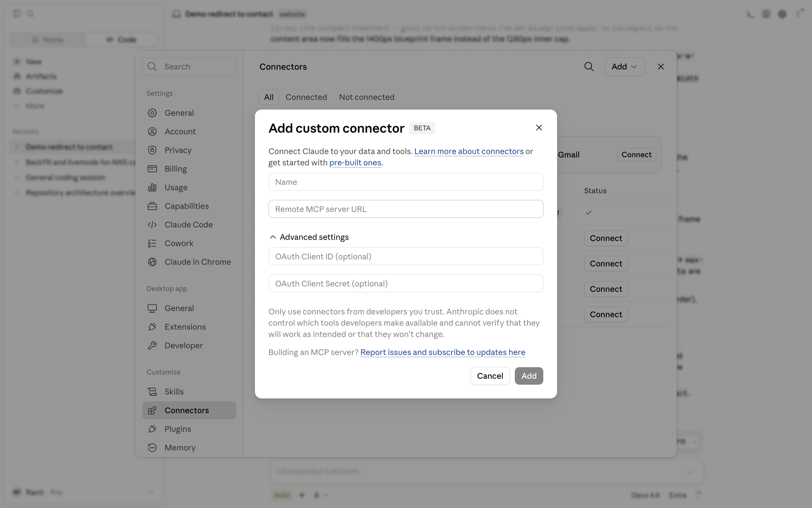This screenshot has width=812, height=508.
Task: Open the Extensions plug icon
Action: tap(152, 327)
